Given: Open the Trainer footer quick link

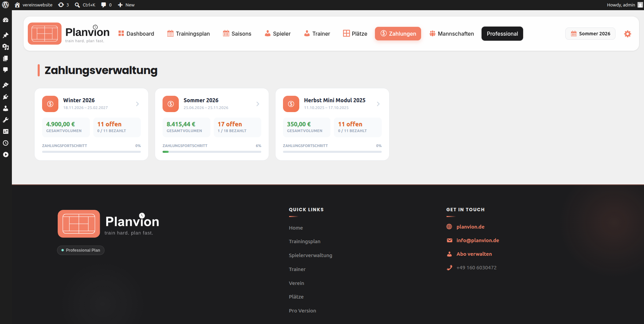Looking at the screenshot, I should 297,269.
